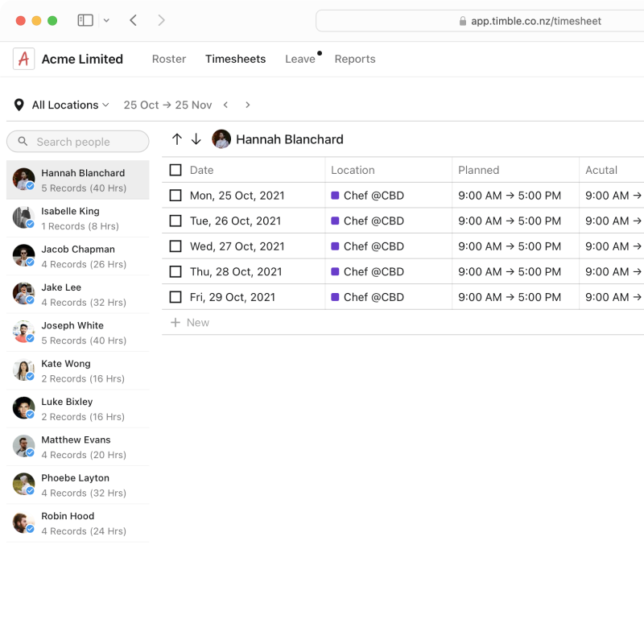The height and width of the screenshot is (644, 644).
Task: Select the location pin icon
Action: [19, 105]
